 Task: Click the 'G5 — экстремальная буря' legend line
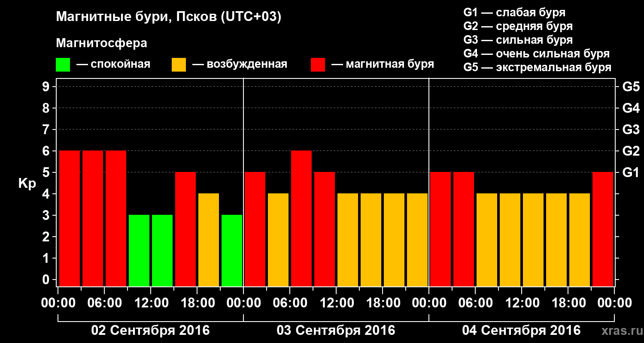click(537, 68)
